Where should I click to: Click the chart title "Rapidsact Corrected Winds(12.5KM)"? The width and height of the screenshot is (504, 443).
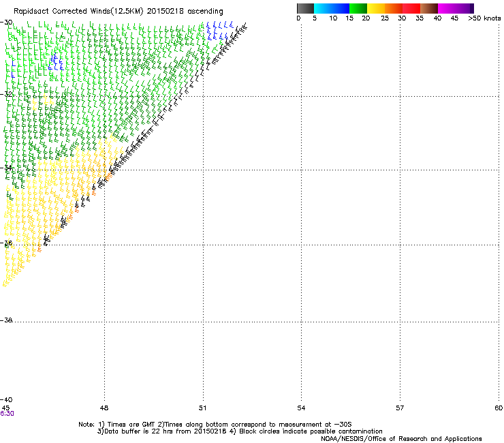pyautogui.click(x=78, y=12)
